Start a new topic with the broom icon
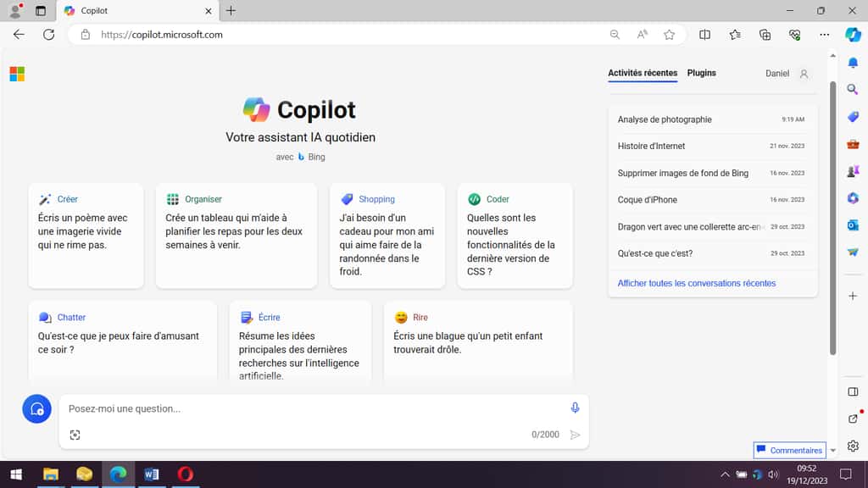868x488 pixels. coord(36,408)
